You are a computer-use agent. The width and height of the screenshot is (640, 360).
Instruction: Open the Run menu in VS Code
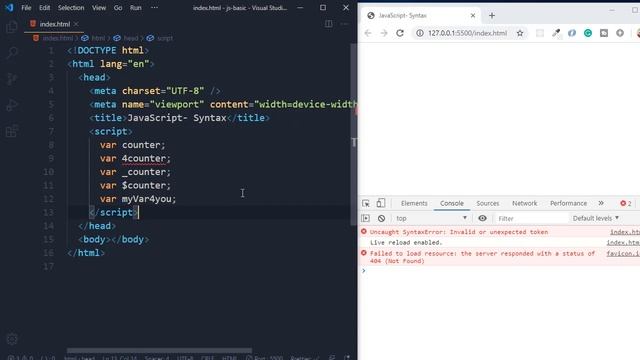point(136,8)
